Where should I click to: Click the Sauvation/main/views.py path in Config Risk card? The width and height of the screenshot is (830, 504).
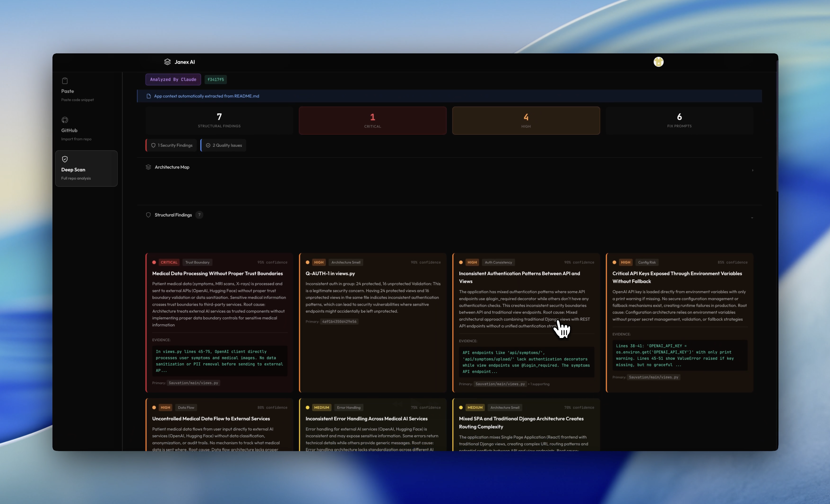click(x=653, y=377)
